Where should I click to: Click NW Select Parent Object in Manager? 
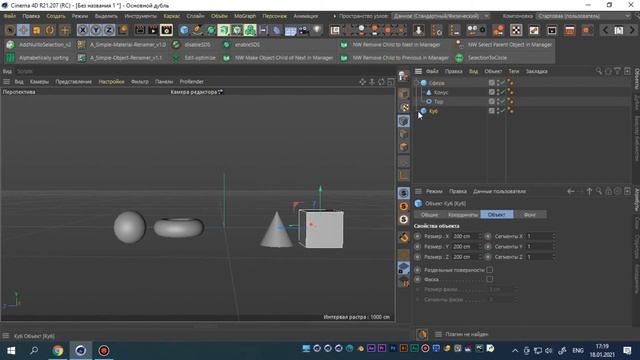tap(504, 45)
